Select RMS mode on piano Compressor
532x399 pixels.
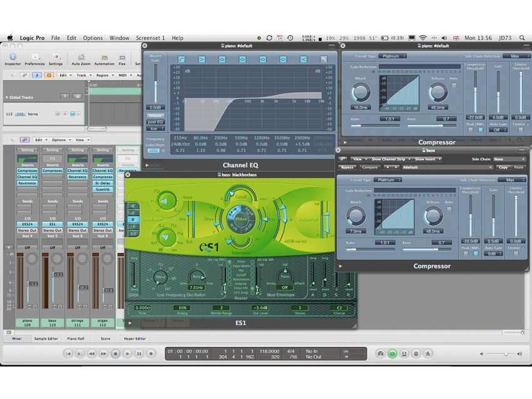(481, 129)
